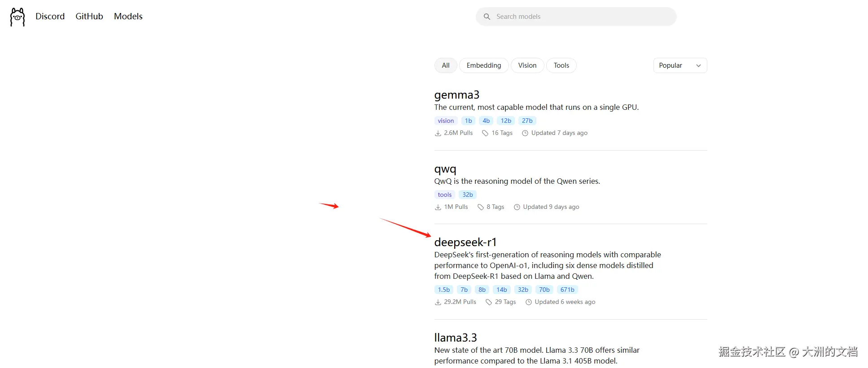868x368 pixels.
Task: Click the Ollama llama logo
Action: [18, 17]
